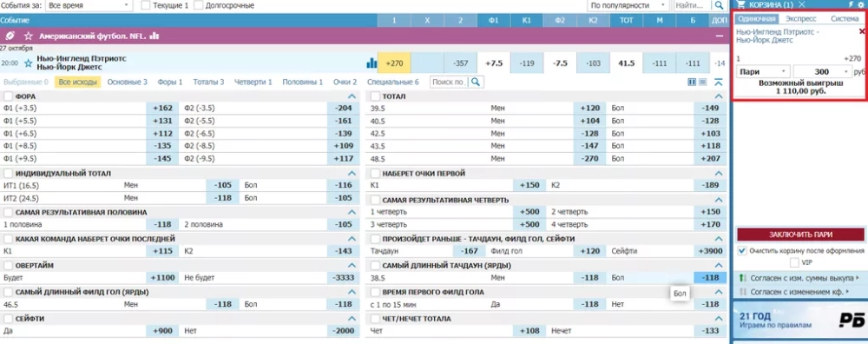Check the ТОТАЛ market checkbox
This screenshot has width=868, height=344.
pos(375,96)
